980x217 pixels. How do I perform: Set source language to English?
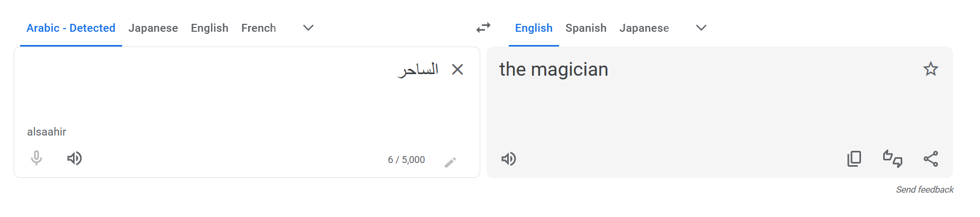pyautogui.click(x=209, y=28)
